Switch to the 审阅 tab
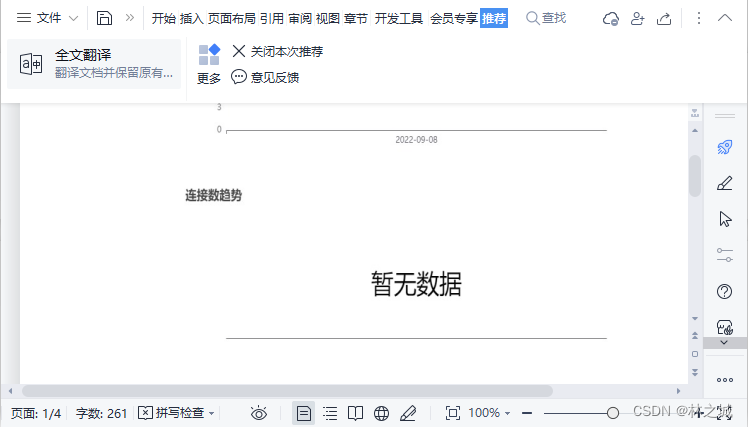The image size is (748, 427). point(300,19)
